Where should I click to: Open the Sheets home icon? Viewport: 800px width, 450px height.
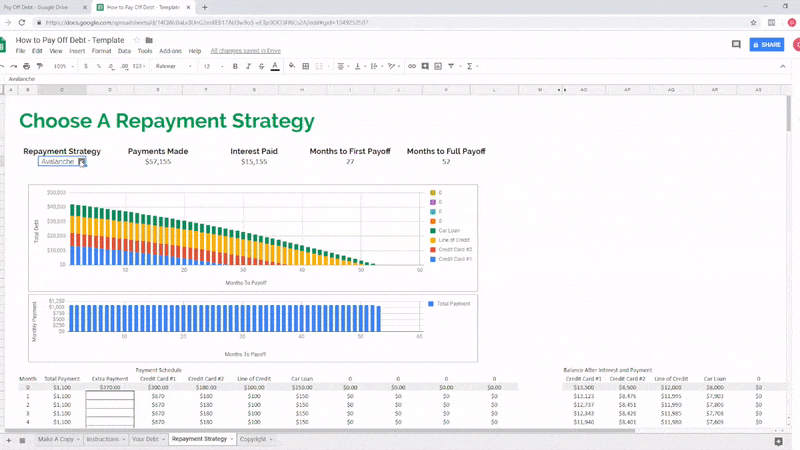coord(3,44)
